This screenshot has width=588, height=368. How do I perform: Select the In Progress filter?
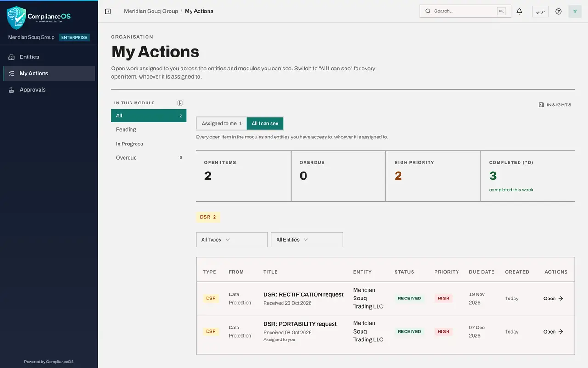[x=148, y=144]
